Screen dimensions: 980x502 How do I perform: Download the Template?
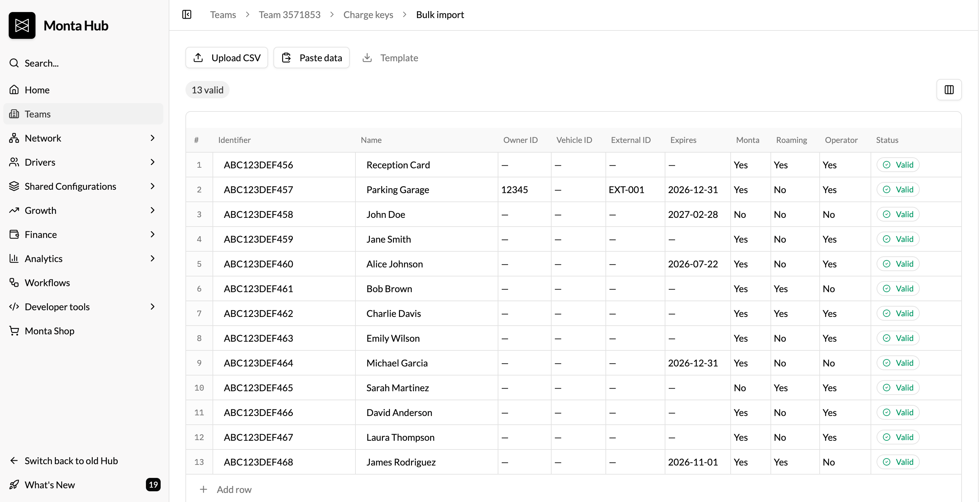[x=390, y=58]
